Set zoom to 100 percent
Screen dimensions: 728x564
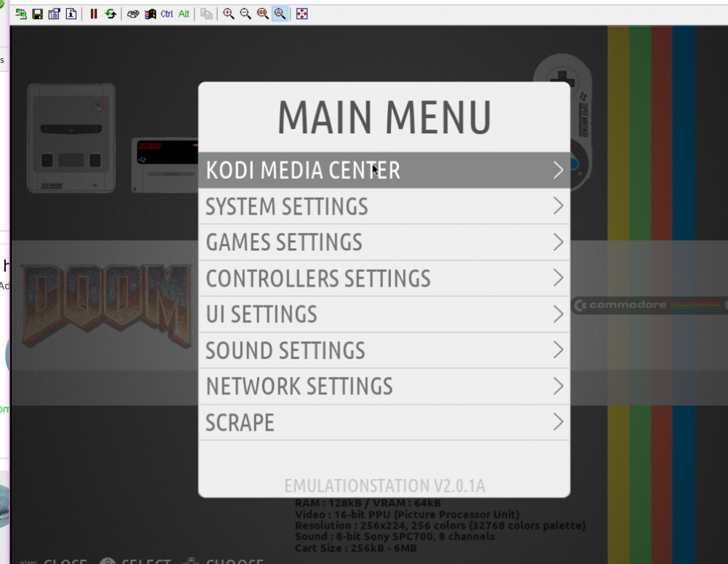pyautogui.click(x=263, y=14)
